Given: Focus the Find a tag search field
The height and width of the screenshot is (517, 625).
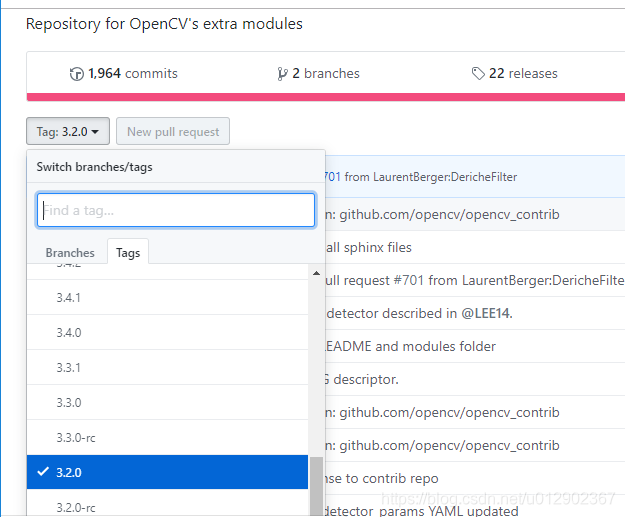Looking at the screenshot, I should 176,210.
